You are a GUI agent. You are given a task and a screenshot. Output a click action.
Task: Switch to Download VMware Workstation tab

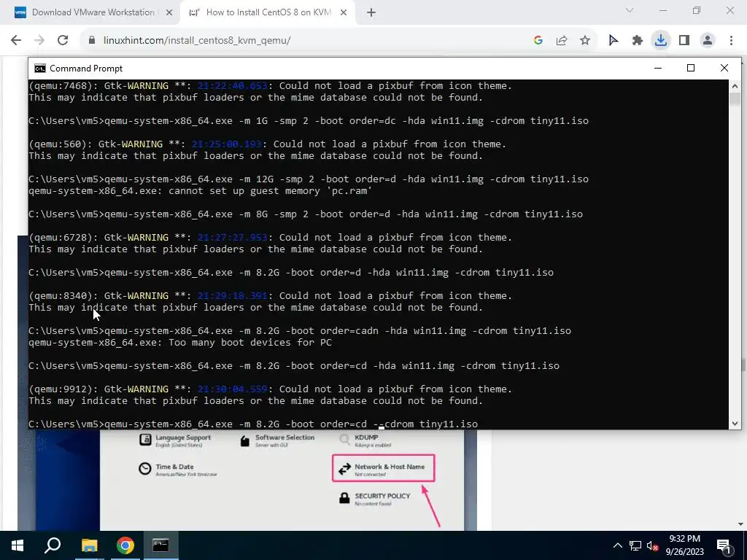[x=93, y=12]
